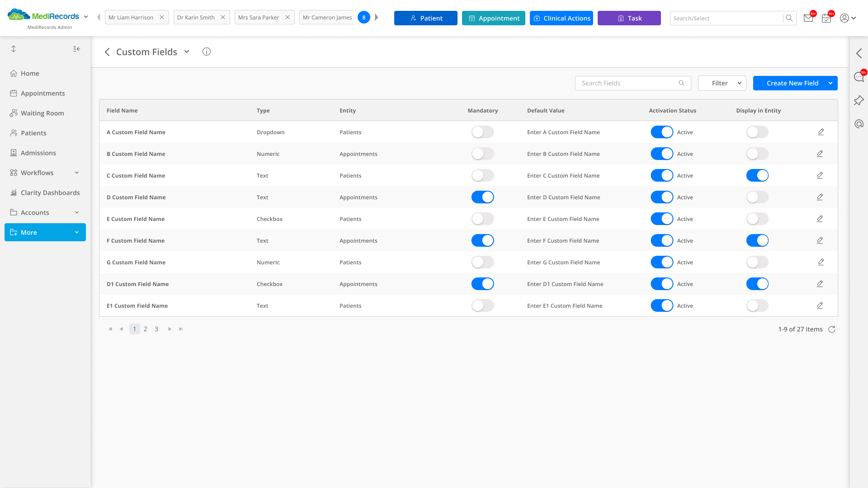This screenshot has height=488, width=868.
Task: Edit the A Custom Field Name row
Action: 821,132
